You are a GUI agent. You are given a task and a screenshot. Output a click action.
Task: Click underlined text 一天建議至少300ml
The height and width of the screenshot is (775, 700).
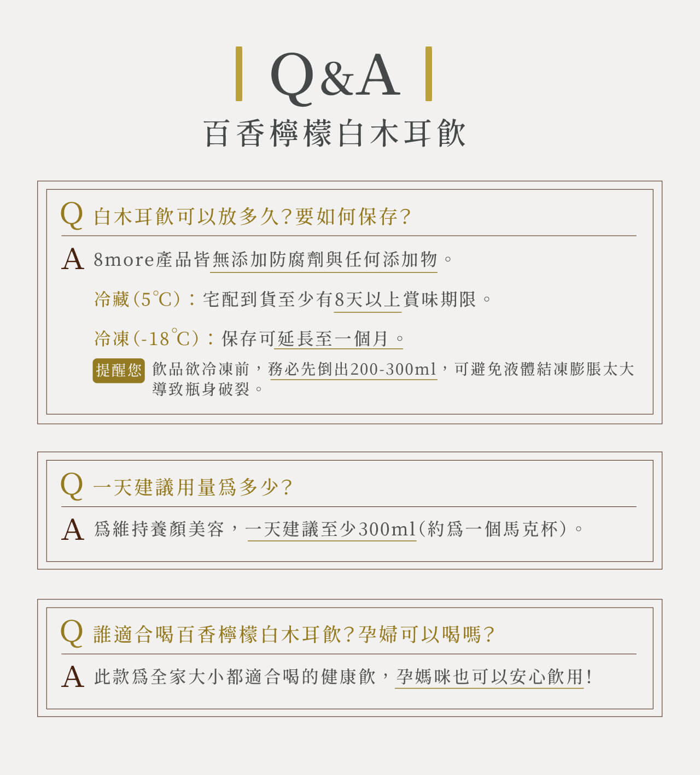tap(331, 529)
